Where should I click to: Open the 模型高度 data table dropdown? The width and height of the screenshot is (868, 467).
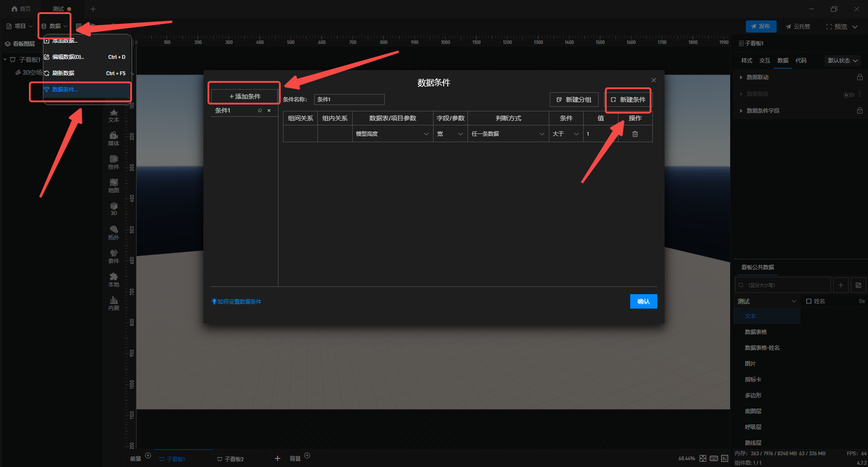click(392, 134)
